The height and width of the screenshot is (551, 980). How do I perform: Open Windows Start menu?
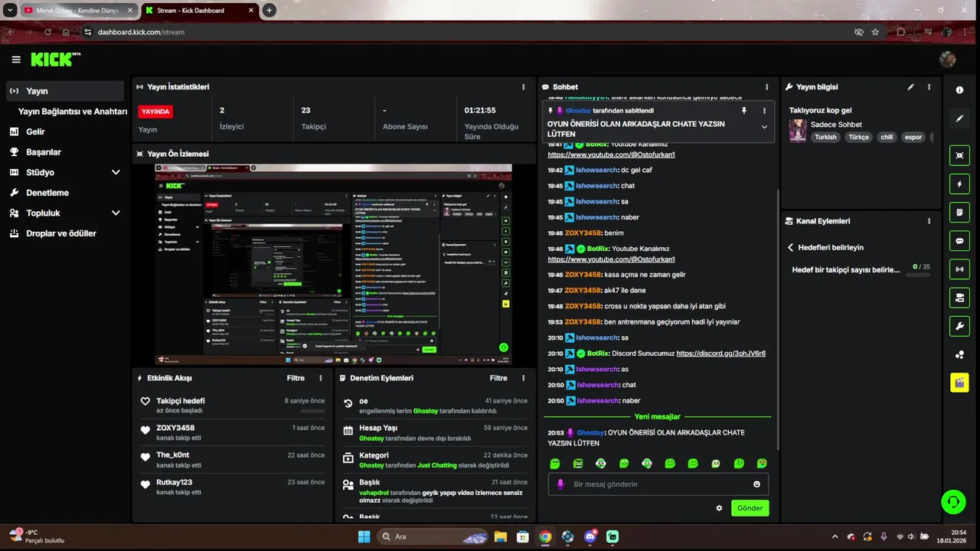364,536
